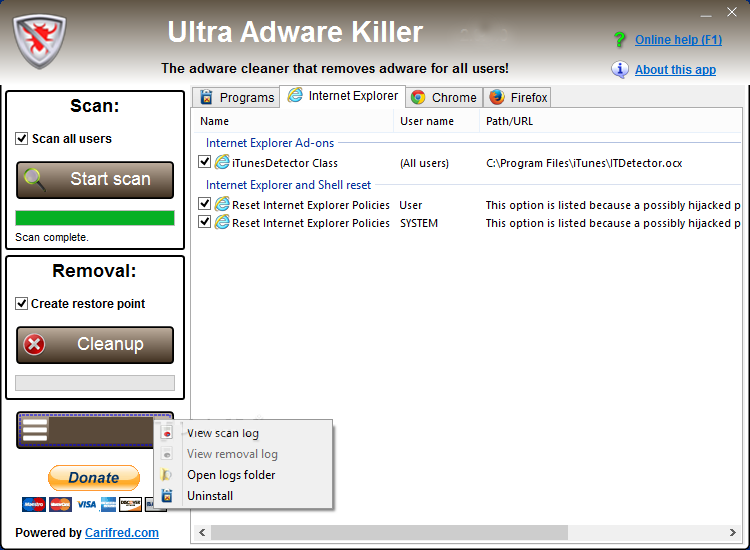This screenshot has width=750, height=550.
Task: Click the View scan log menu icon
Action: tap(166, 433)
